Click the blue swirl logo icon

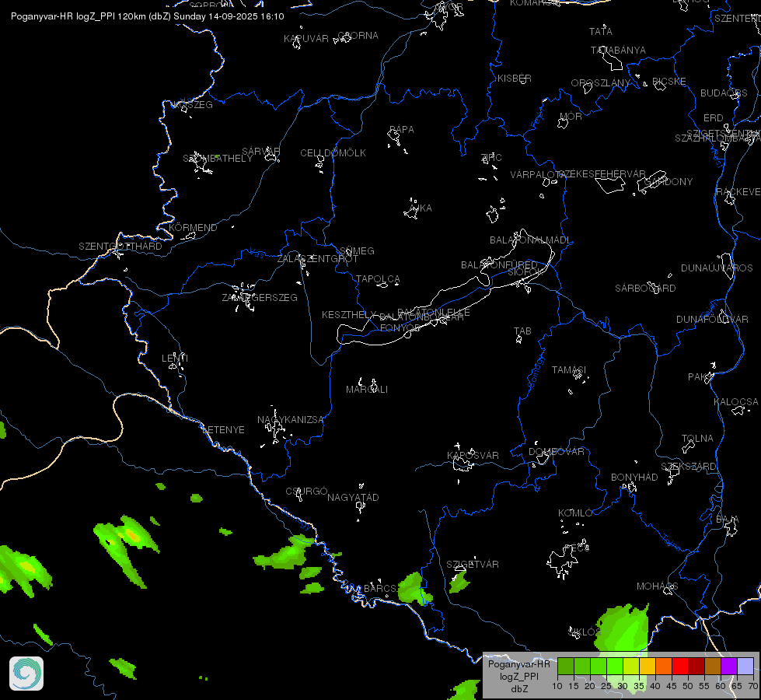(x=26, y=674)
